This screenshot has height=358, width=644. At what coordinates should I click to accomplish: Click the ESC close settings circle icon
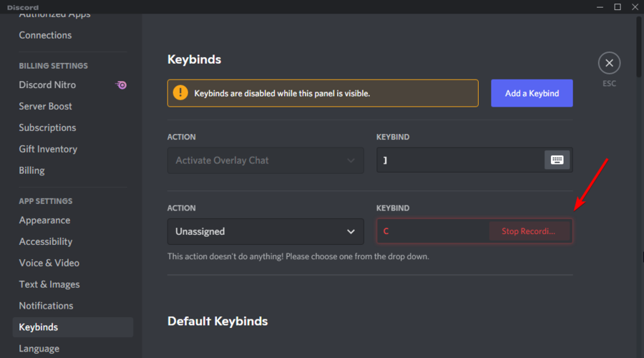point(609,63)
